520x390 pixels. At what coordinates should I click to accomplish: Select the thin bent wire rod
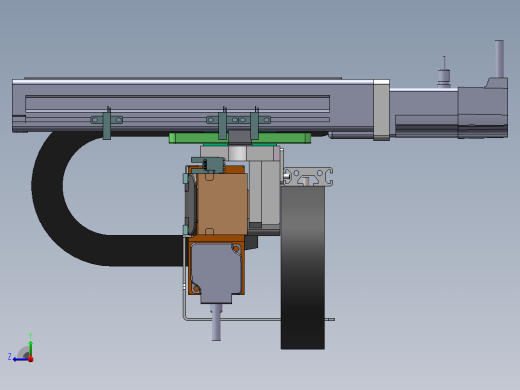point(233,318)
